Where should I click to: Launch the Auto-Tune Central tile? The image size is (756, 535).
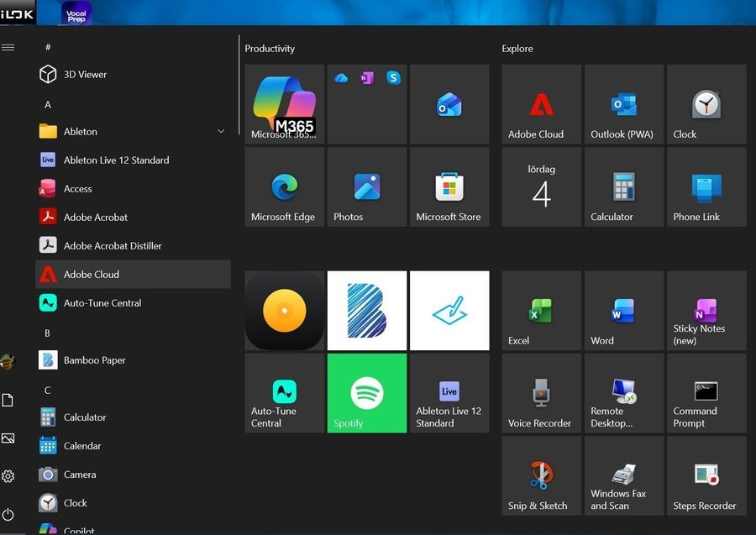click(285, 393)
